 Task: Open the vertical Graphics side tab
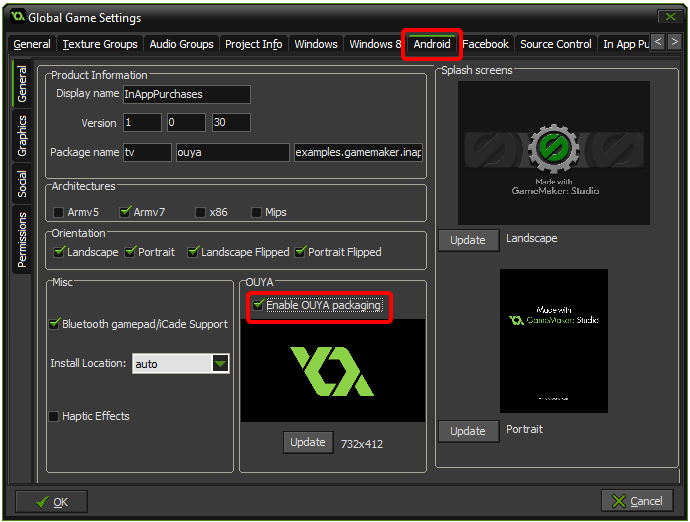[x=22, y=136]
